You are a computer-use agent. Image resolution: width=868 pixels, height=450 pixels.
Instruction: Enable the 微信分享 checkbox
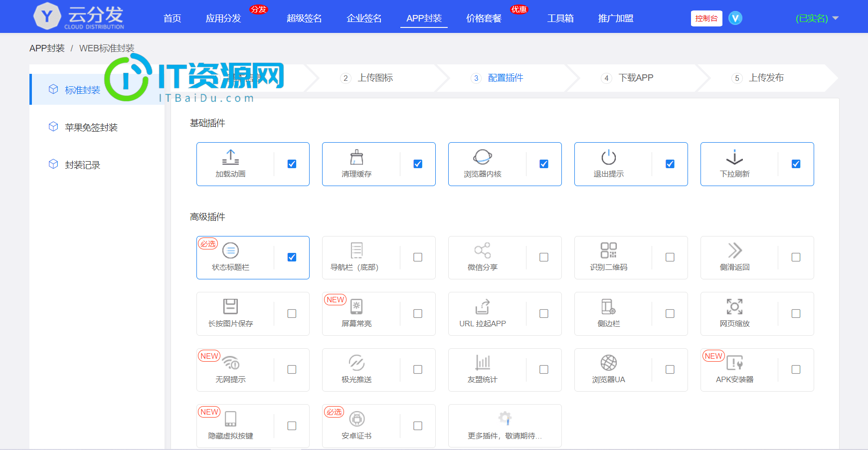tap(544, 257)
